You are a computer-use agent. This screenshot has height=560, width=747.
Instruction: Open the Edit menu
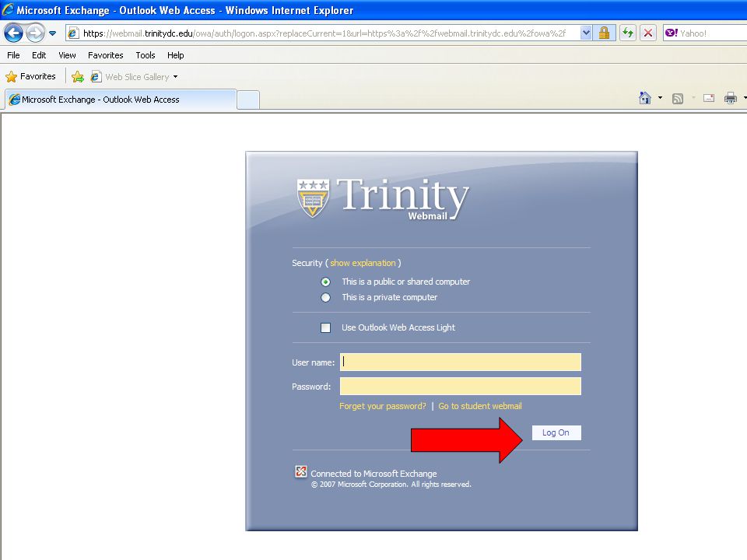coord(39,55)
